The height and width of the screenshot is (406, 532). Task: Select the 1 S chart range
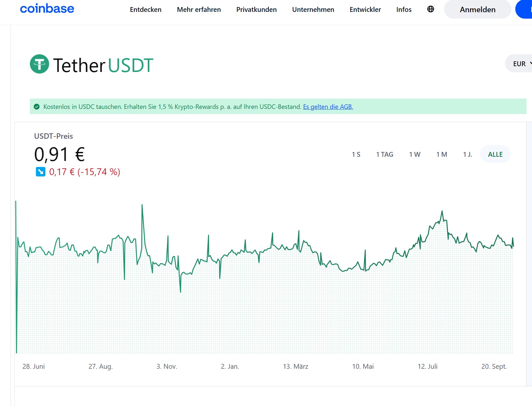pyautogui.click(x=356, y=154)
